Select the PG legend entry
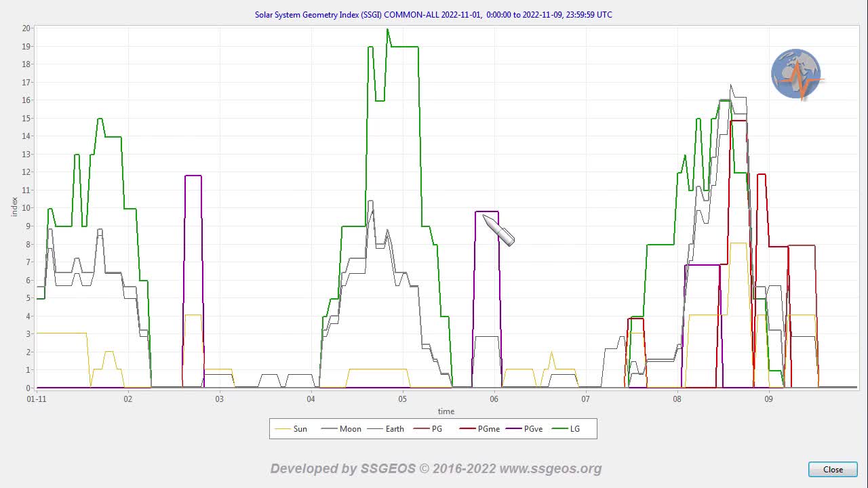 (427, 428)
